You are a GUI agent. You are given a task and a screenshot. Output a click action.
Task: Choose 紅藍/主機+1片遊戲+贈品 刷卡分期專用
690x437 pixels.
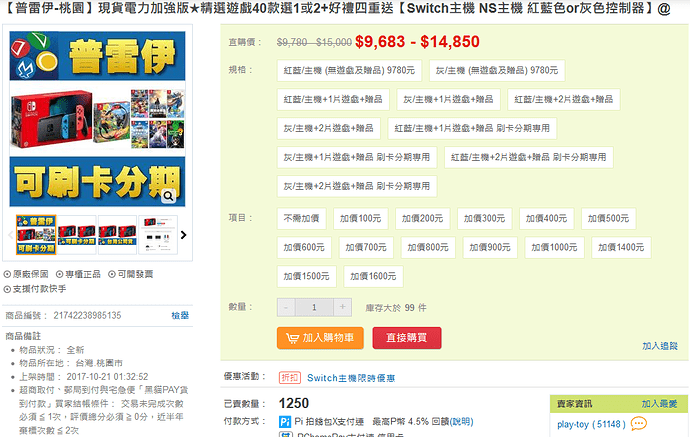coord(472,129)
